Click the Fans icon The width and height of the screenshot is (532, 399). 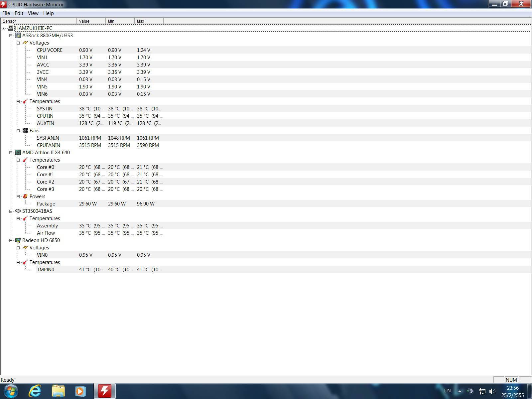(x=25, y=131)
